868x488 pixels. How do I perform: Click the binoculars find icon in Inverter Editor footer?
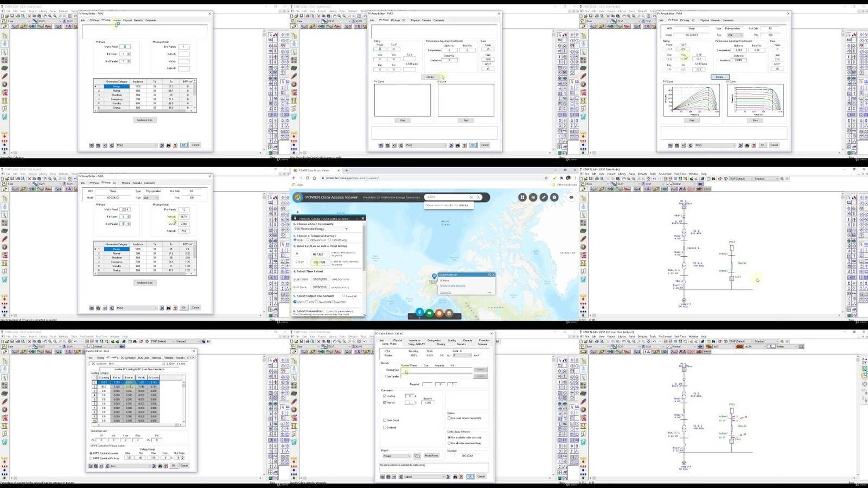(160, 466)
